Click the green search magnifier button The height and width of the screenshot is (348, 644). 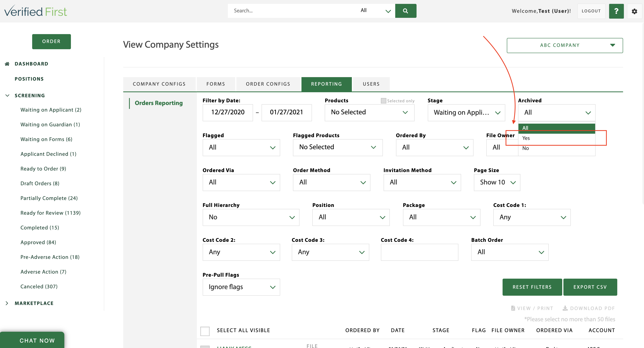406,11
